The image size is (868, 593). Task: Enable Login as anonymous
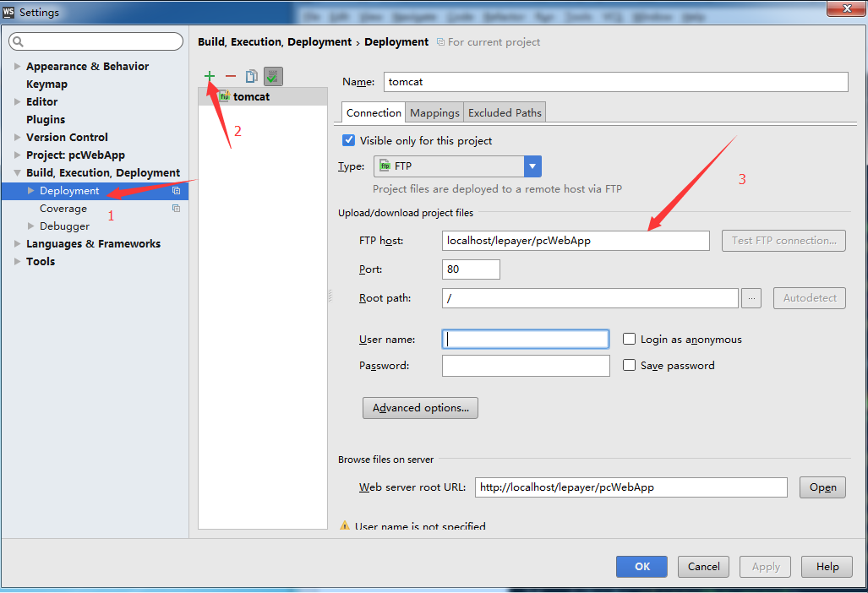click(x=629, y=339)
